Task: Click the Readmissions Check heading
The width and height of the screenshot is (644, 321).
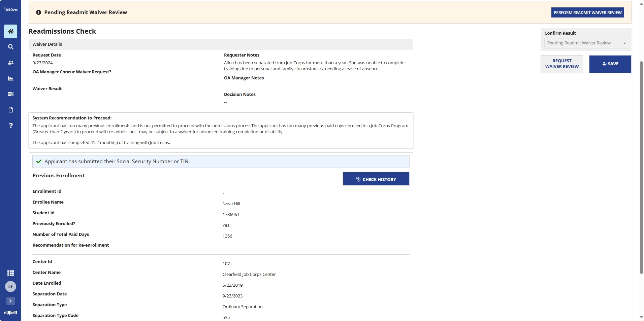Action: [62, 31]
